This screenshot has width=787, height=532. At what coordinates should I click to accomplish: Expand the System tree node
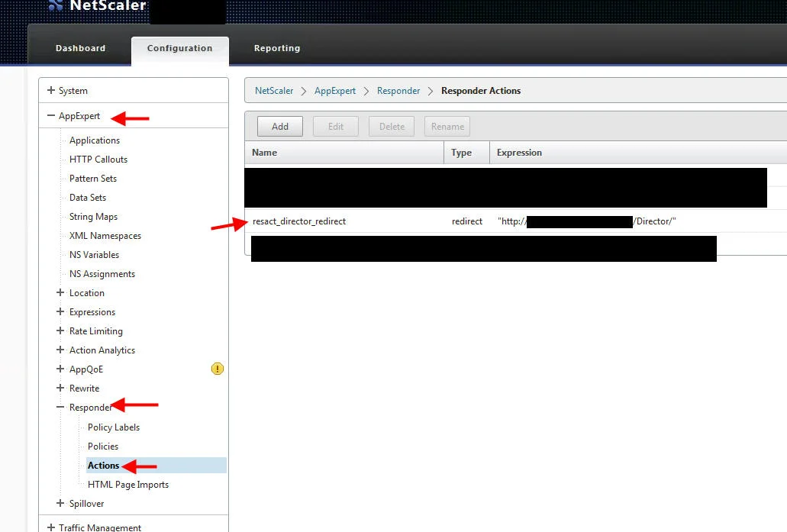51,90
